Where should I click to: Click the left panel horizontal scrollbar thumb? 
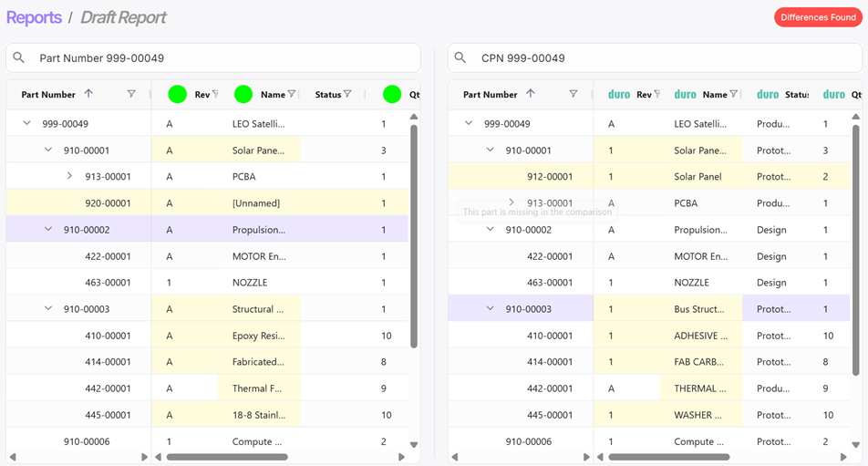pyautogui.click(x=227, y=457)
